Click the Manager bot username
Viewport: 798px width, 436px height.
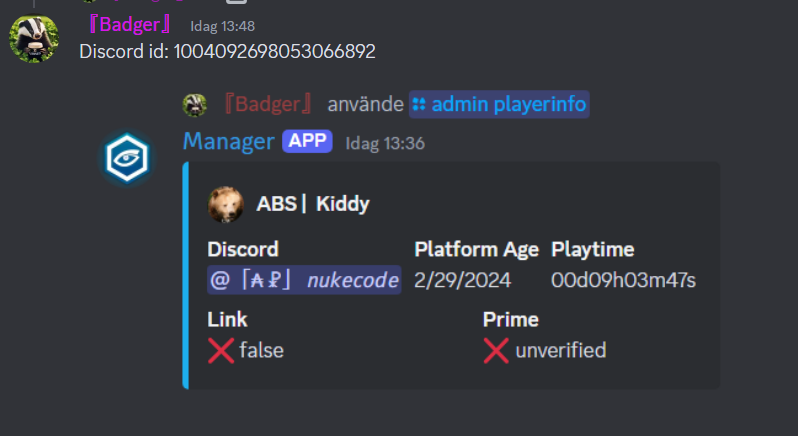[228, 142]
